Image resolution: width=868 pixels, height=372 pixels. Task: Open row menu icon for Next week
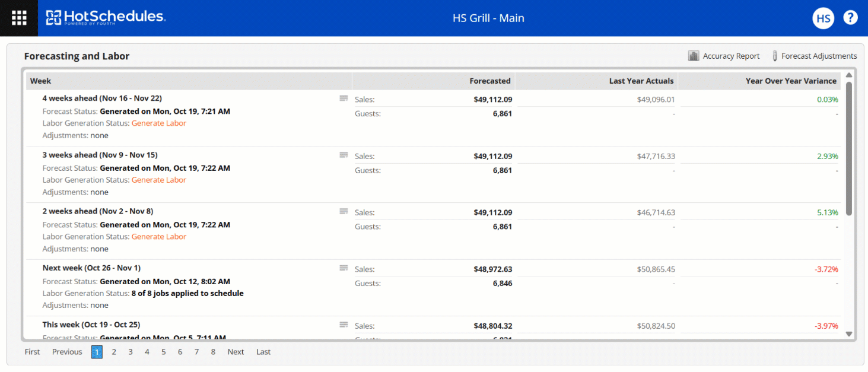[344, 268]
